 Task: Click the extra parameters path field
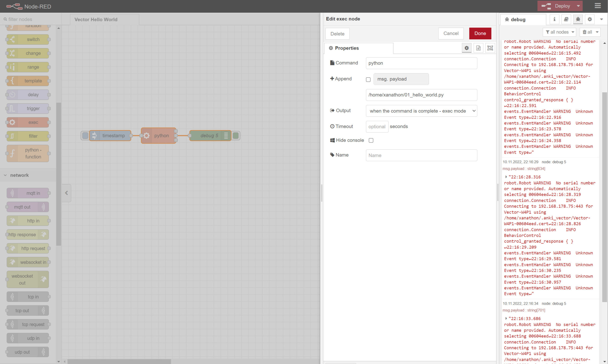(422, 95)
